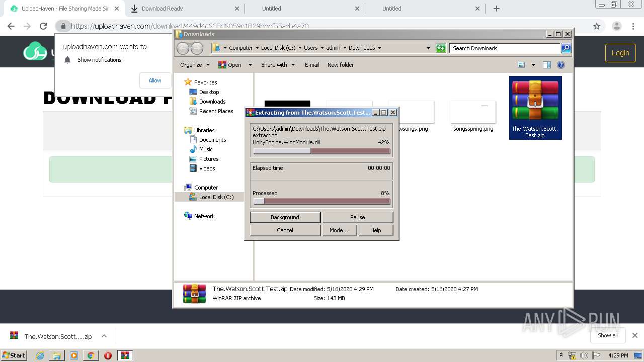The height and width of the screenshot is (362, 644).
Task: Select songsspring.png file
Action: [473, 116]
